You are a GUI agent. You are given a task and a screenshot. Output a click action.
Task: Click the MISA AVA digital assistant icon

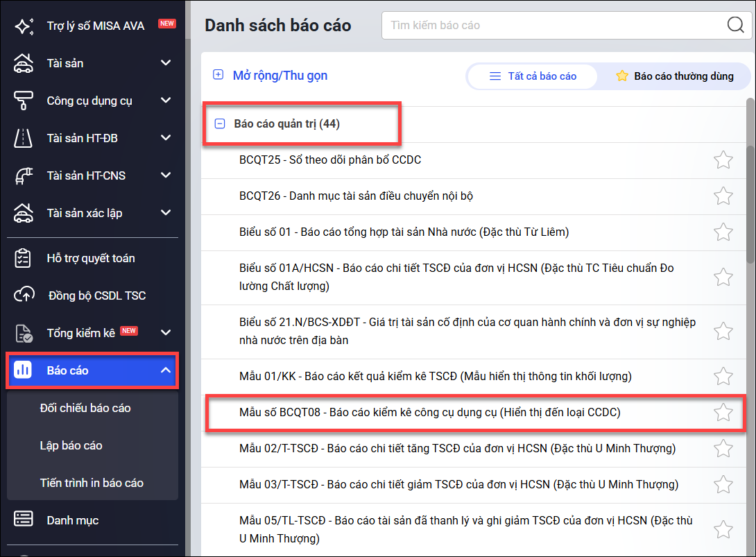pos(24,26)
